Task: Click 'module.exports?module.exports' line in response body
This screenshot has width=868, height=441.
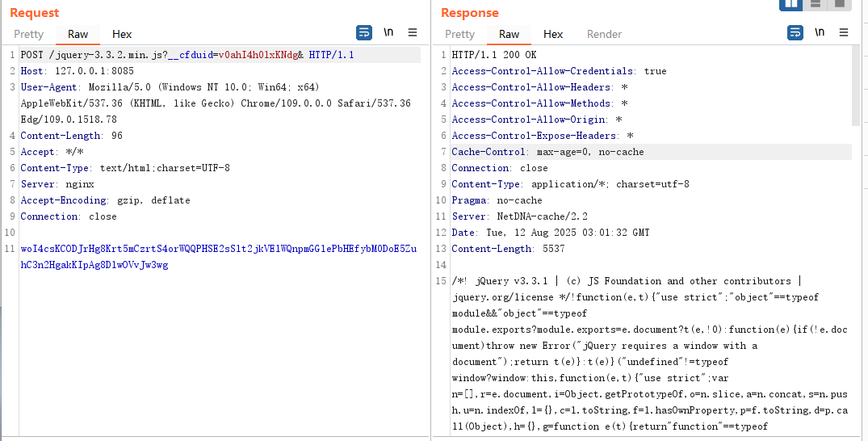Action: coord(650,330)
